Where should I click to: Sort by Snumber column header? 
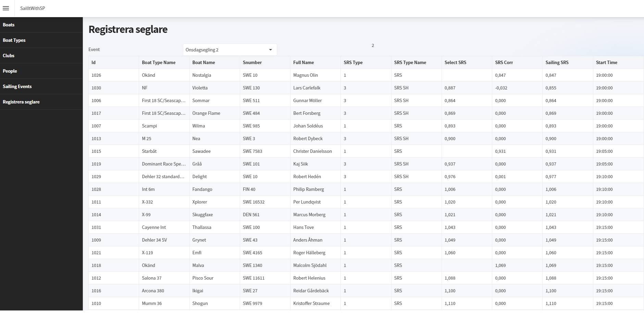pyautogui.click(x=265, y=62)
